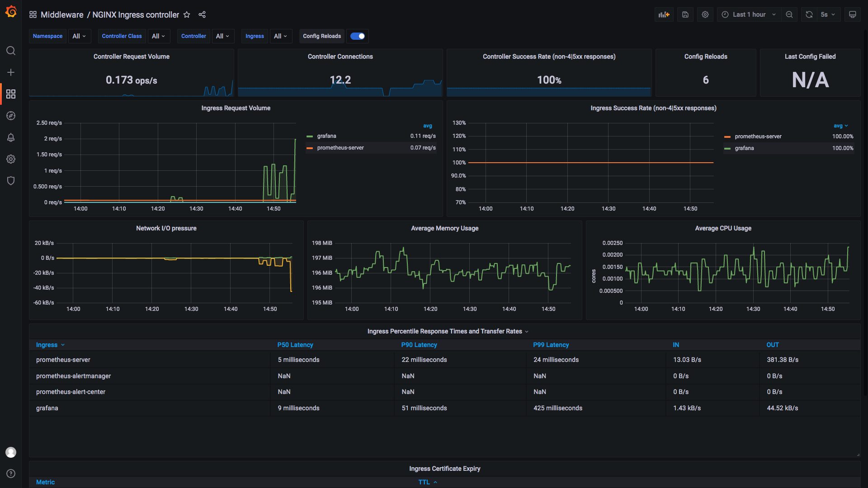This screenshot has height=488, width=868.
Task: Click the panel resize handle of response times table
Action: click(x=858, y=455)
